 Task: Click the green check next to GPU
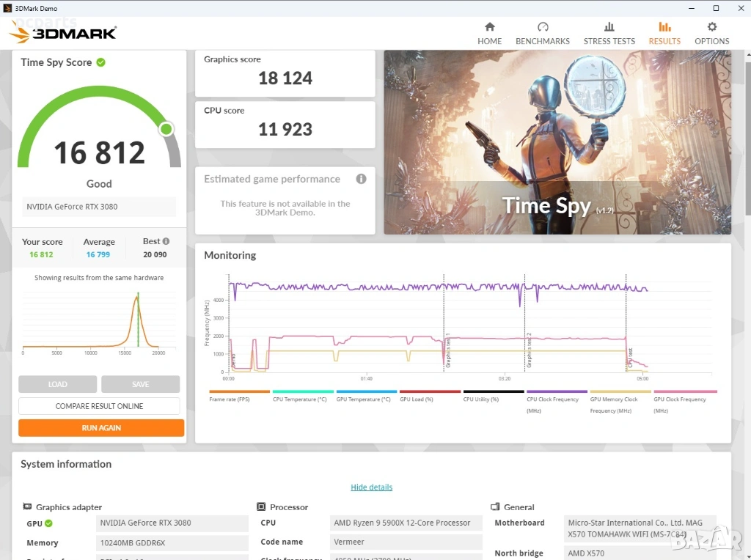point(49,523)
